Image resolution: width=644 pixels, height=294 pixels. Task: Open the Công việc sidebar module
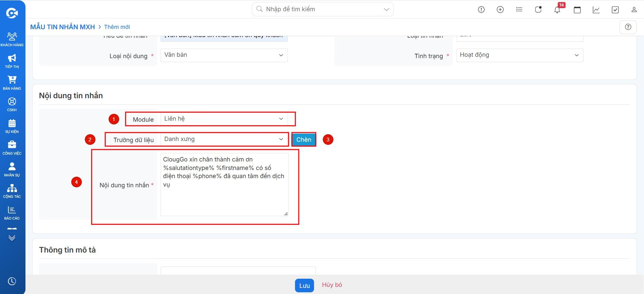click(12, 148)
